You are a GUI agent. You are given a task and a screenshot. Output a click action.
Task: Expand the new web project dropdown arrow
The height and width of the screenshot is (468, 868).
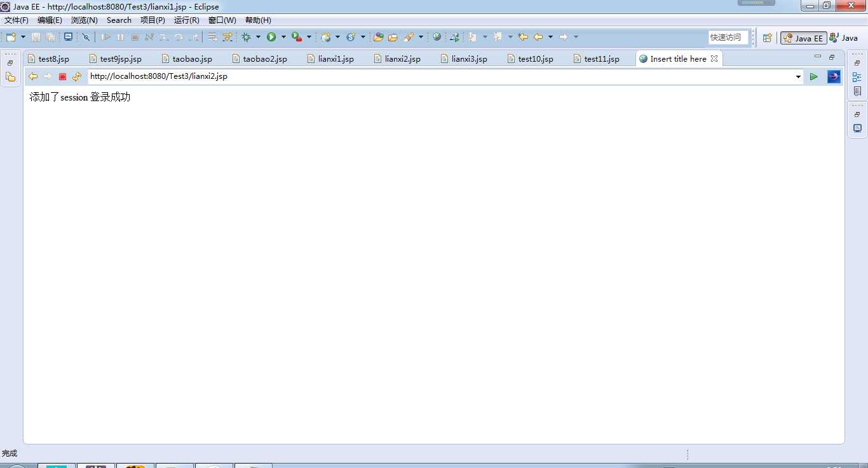tap(337, 38)
